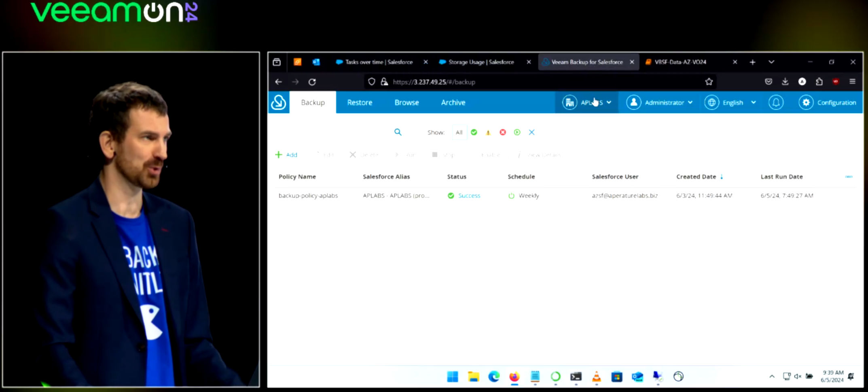The width and height of the screenshot is (868, 392).
Task: Open the list all tabs chevron
Action: [x=771, y=62]
